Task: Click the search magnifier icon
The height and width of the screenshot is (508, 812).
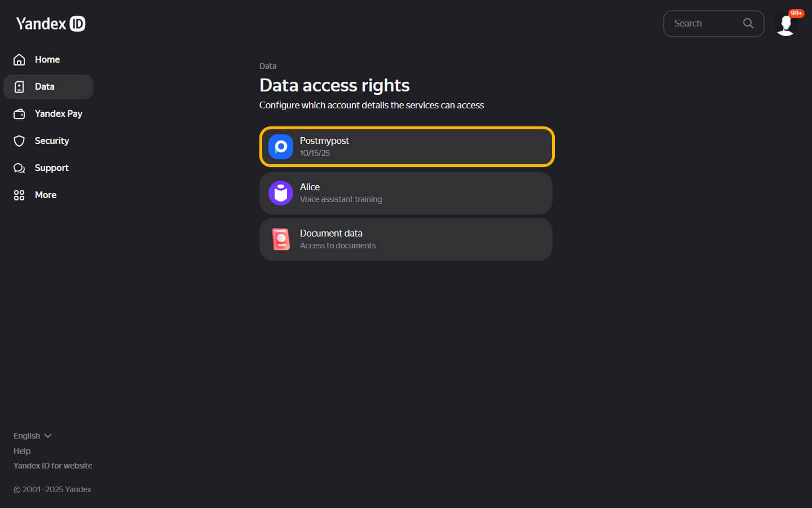Action: click(x=748, y=23)
